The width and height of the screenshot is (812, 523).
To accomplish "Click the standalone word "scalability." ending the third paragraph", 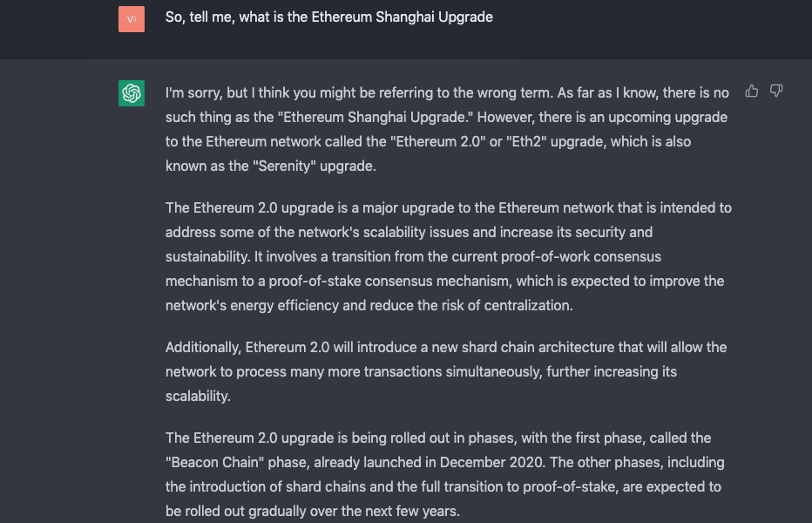I will coord(198,397).
